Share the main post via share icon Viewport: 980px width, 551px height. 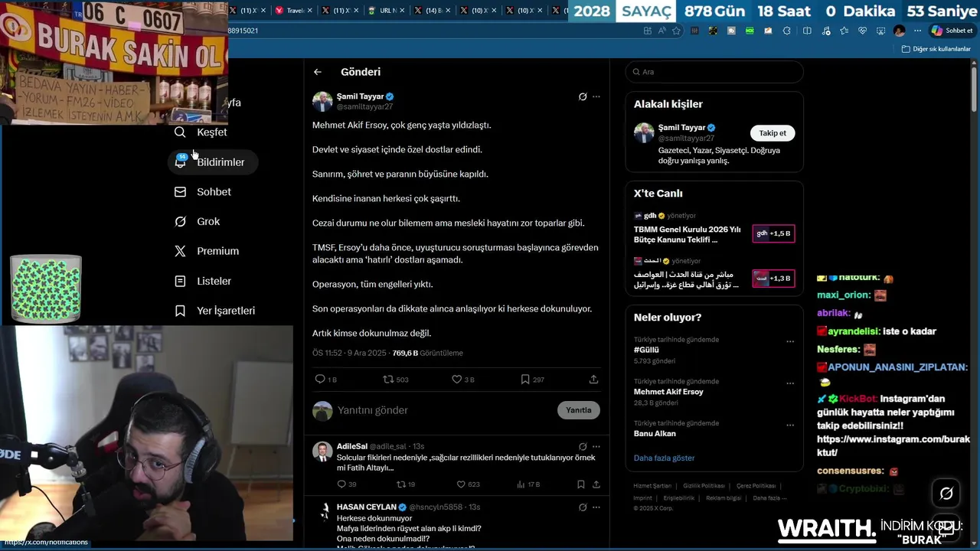593,380
